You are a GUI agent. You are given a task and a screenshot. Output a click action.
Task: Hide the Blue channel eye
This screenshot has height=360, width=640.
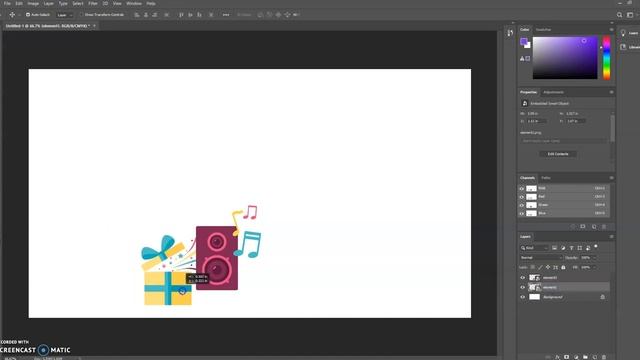pos(522,213)
